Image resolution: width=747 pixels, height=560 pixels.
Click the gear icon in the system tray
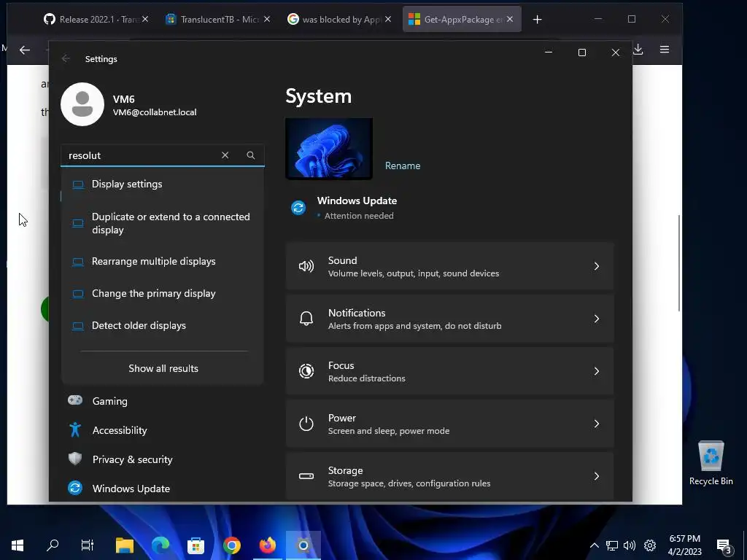coord(650,545)
